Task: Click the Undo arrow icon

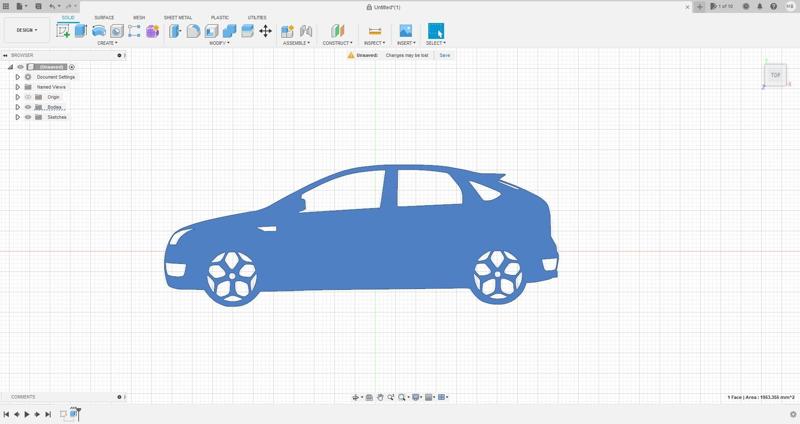Action: [x=52, y=7]
